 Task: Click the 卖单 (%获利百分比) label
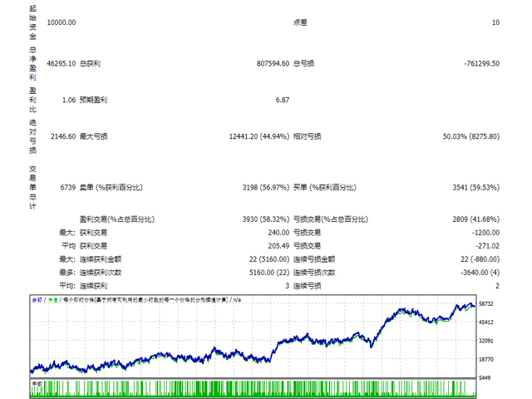click(x=111, y=188)
